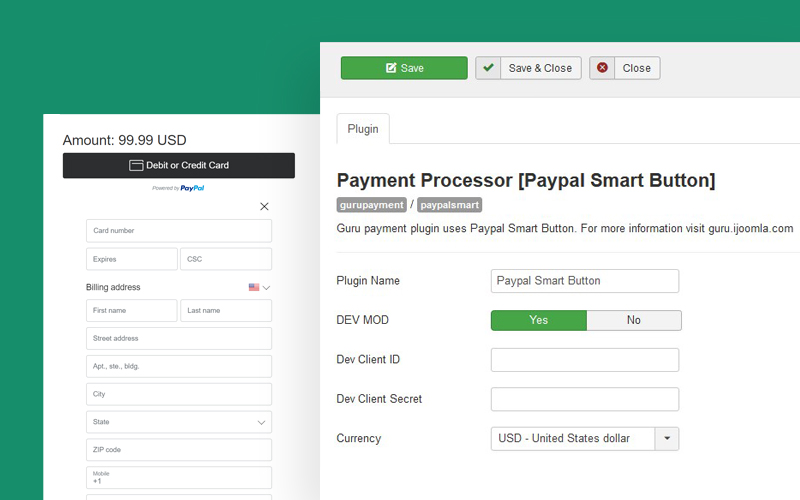Expand the Currency dropdown arrow
Screen dimensions: 800x500
tap(667, 438)
